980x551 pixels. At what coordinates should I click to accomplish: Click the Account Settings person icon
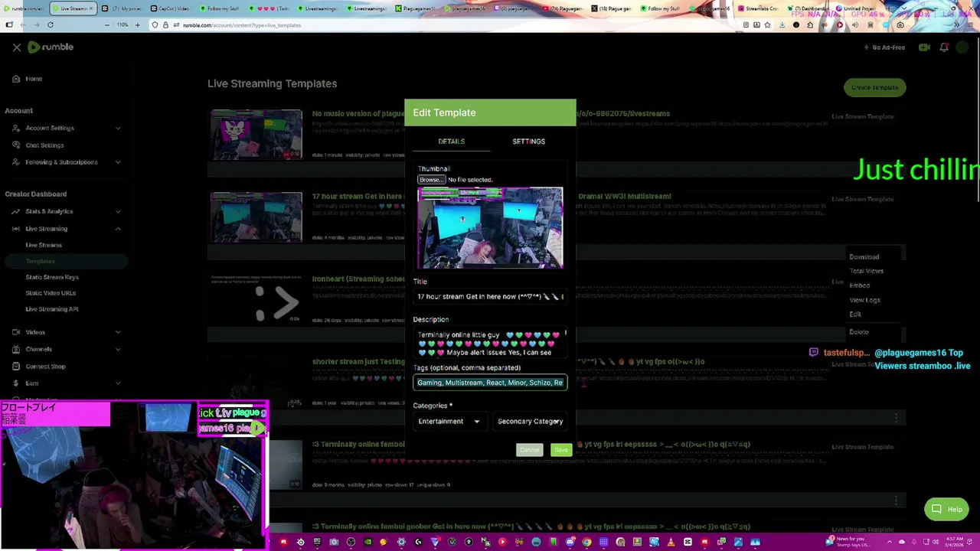[x=16, y=128]
